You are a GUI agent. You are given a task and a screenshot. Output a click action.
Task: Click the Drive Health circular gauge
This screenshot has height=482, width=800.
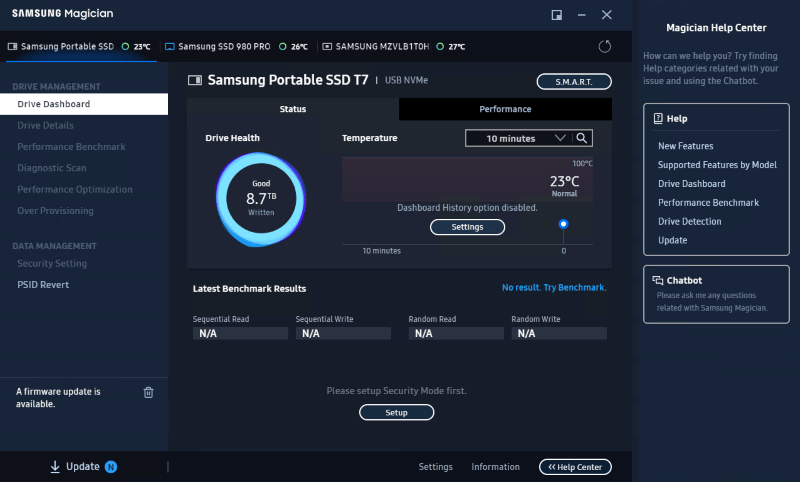261,198
